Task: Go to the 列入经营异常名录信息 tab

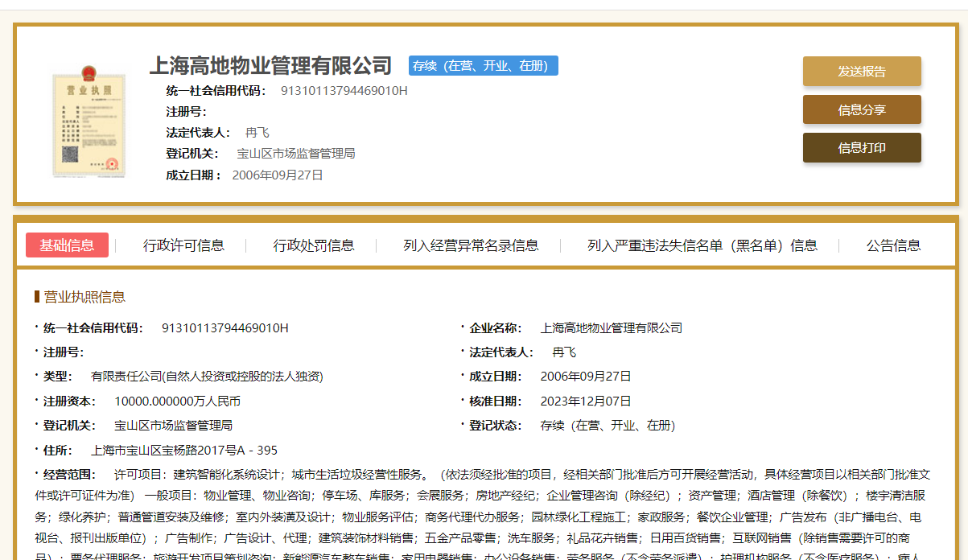Action: [471, 245]
